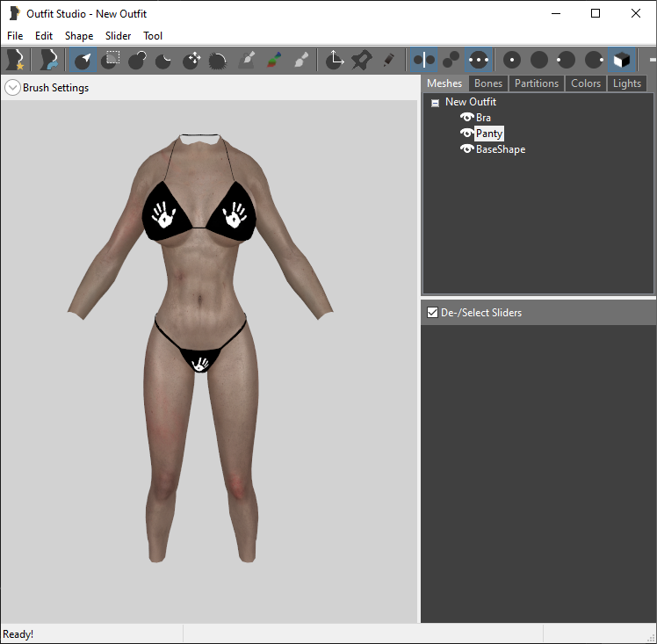Screen dimensions: 657x644
Task: Switch to the Partitions tab
Action: [537, 83]
